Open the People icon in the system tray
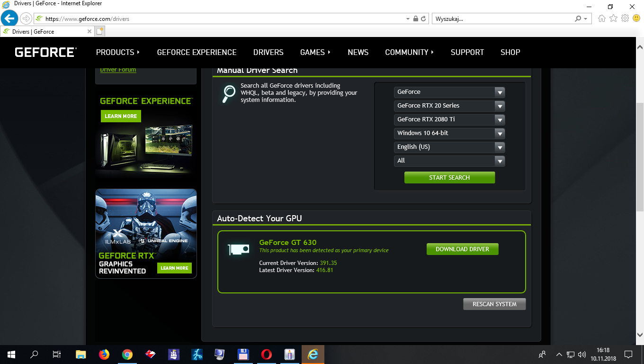 pyautogui.click(x=543, y=355)
